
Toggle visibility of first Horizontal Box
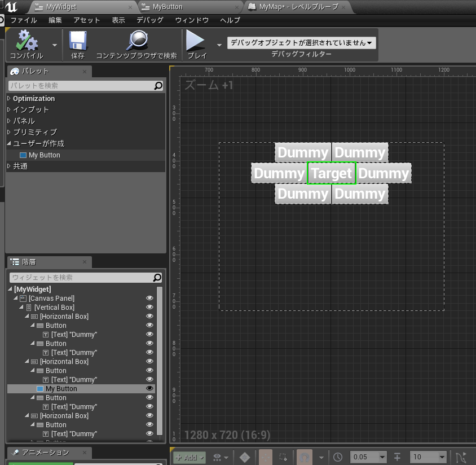point(149,317)
